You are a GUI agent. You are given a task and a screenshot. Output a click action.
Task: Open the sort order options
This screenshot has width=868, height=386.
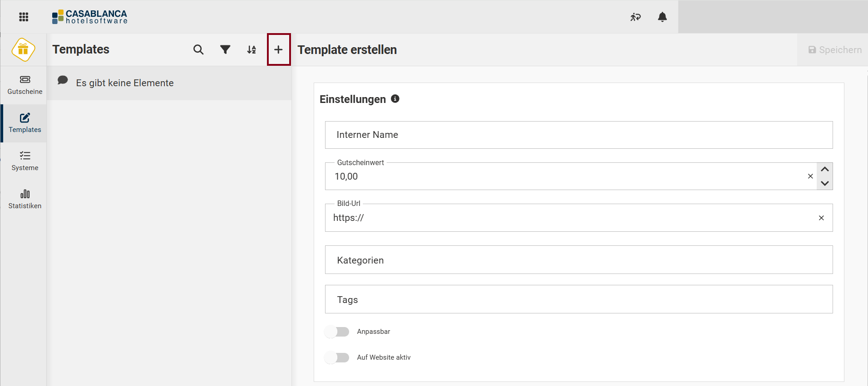click(x=252, y=49)
